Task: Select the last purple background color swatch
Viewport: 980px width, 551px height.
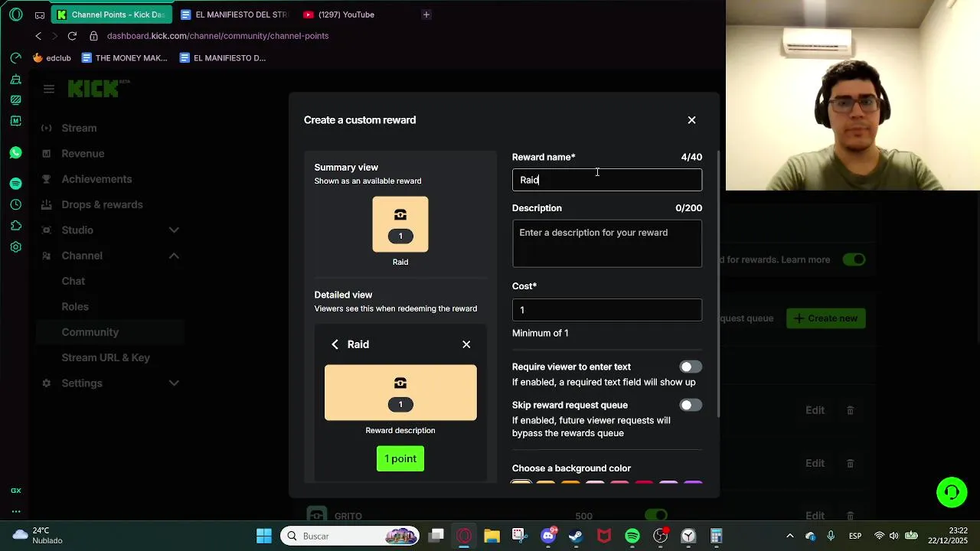Action: (x=693, y=484)
